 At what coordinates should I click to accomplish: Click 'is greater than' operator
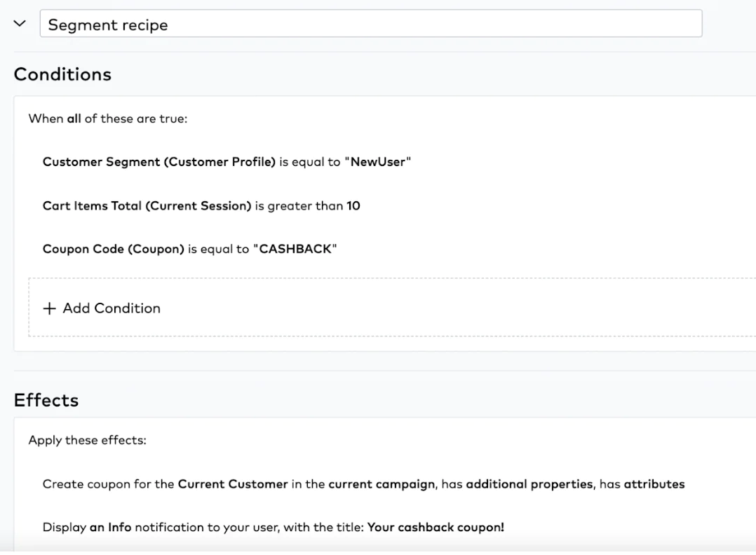coord(299,205)
